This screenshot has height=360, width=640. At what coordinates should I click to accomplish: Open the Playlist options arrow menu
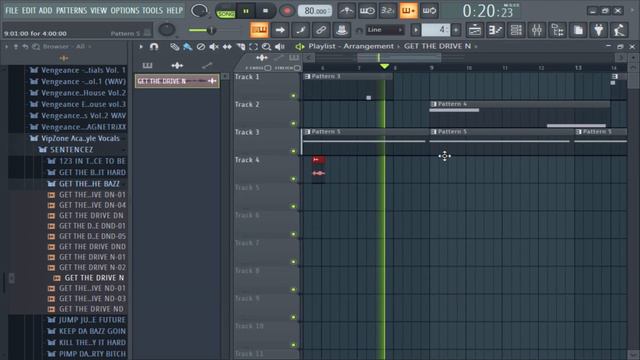pos(141,47)
